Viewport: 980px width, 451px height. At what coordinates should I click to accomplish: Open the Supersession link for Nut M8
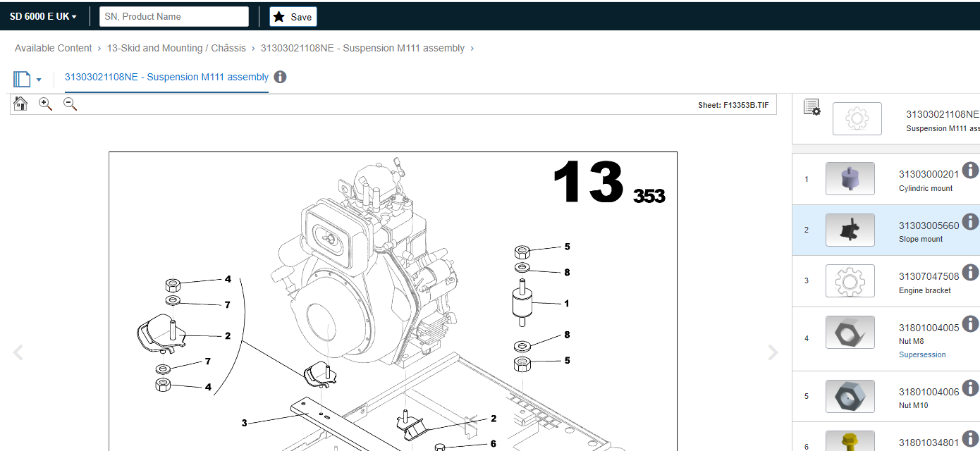[x=921, y=354]
